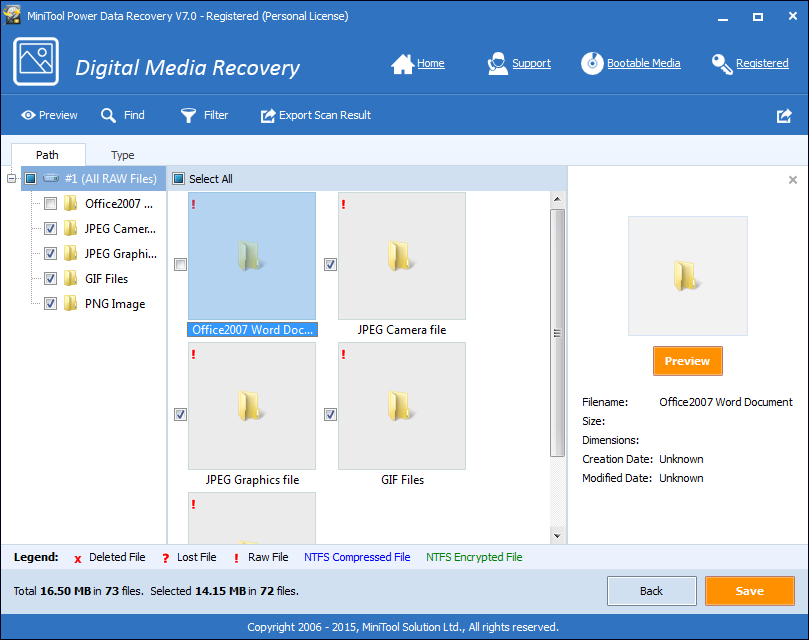Click the Filter funnel icon
Viewport: 809px width, 640px height.
click(188, 115)
